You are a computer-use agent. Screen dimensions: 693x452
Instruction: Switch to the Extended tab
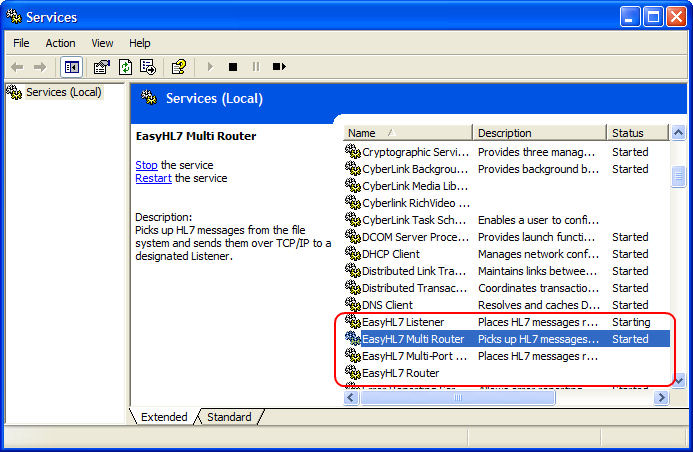(x=164, y=417)
